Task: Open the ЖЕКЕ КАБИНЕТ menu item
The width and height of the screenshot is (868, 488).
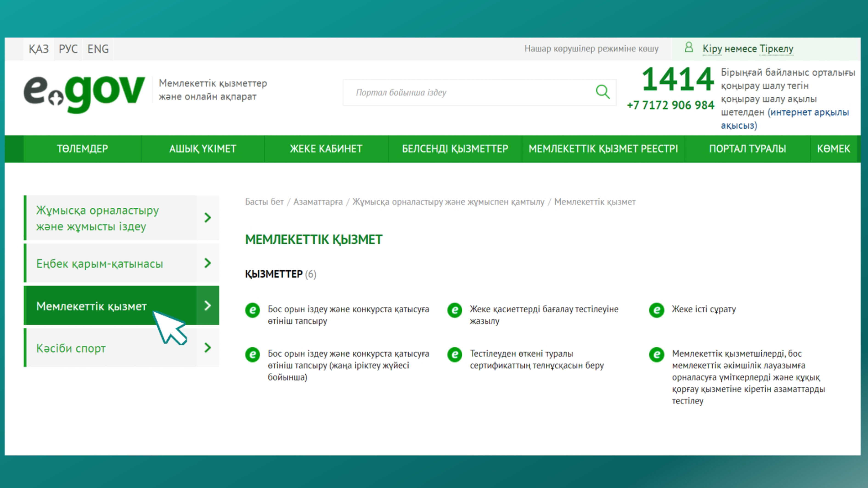Action: [326, 149]
